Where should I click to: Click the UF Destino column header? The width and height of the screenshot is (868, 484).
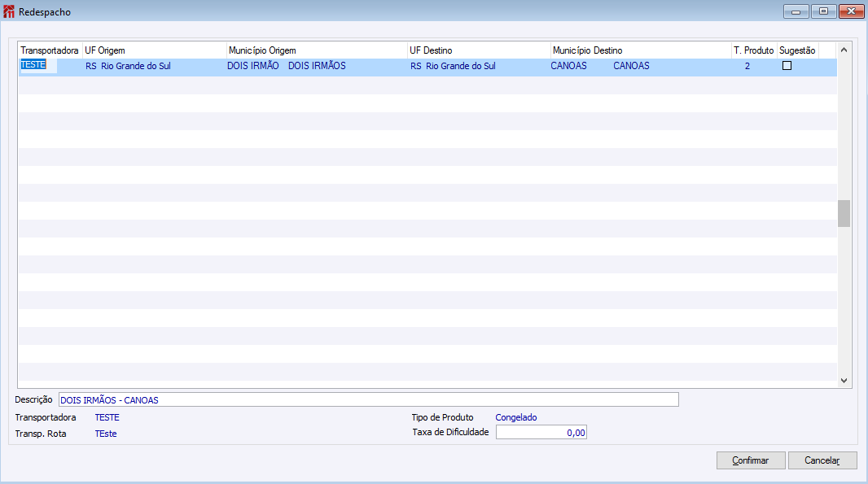pos(479,50)
